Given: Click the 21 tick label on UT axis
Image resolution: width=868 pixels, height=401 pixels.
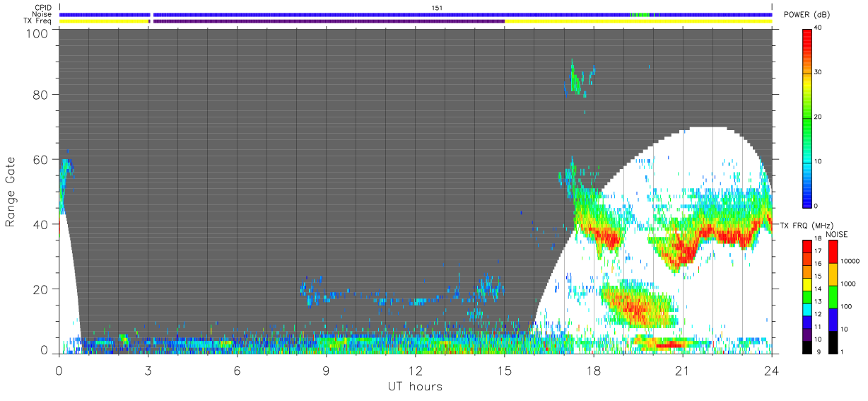Looking at the screenshot, I should pos(682,370).
